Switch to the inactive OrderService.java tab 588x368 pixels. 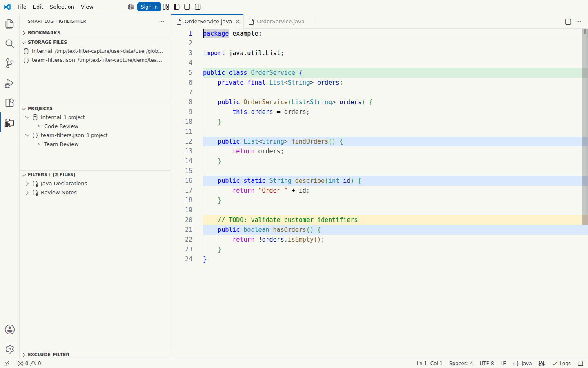point(280,22)
